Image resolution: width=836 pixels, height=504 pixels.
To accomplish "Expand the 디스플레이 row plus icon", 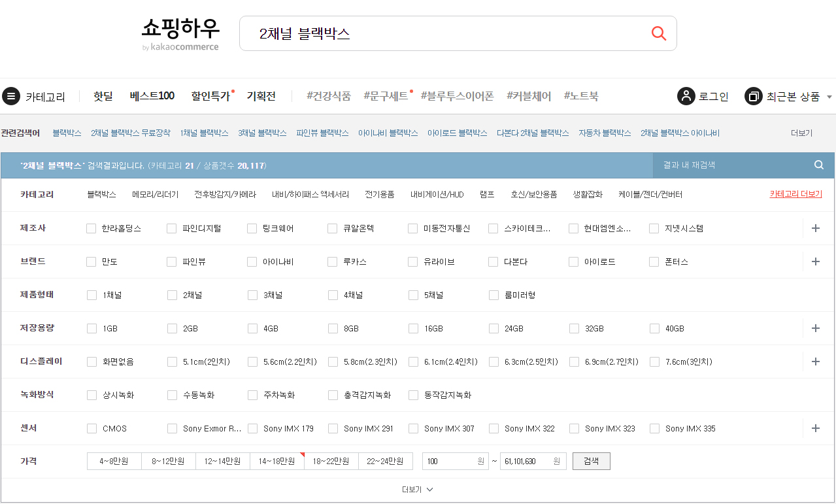I will [815, 361].
